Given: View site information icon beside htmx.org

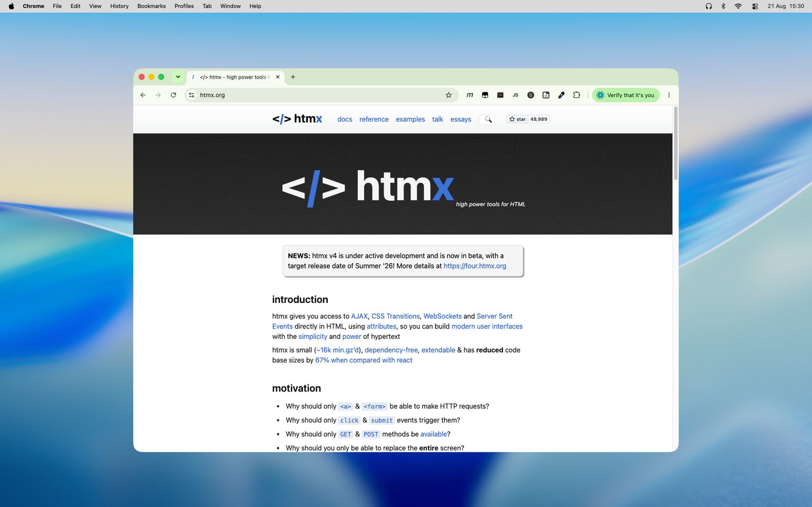Looking at the screenshot, I should coord(192,95).
